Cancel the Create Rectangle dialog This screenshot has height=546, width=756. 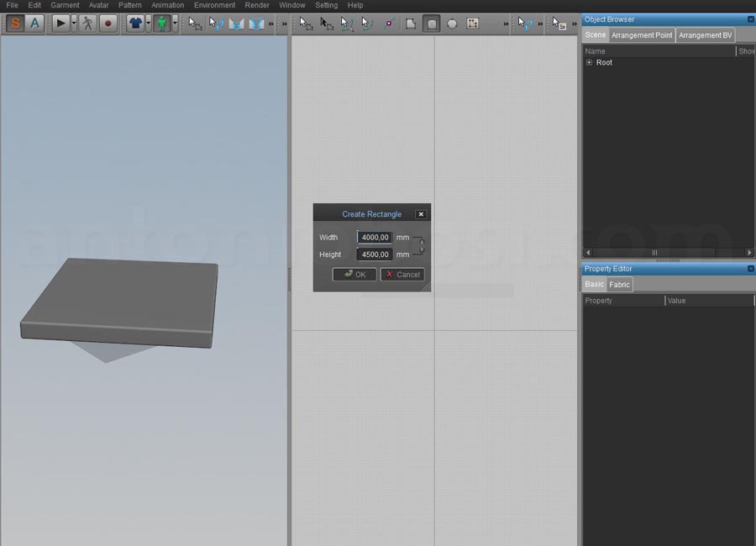(x=402, y=274)
